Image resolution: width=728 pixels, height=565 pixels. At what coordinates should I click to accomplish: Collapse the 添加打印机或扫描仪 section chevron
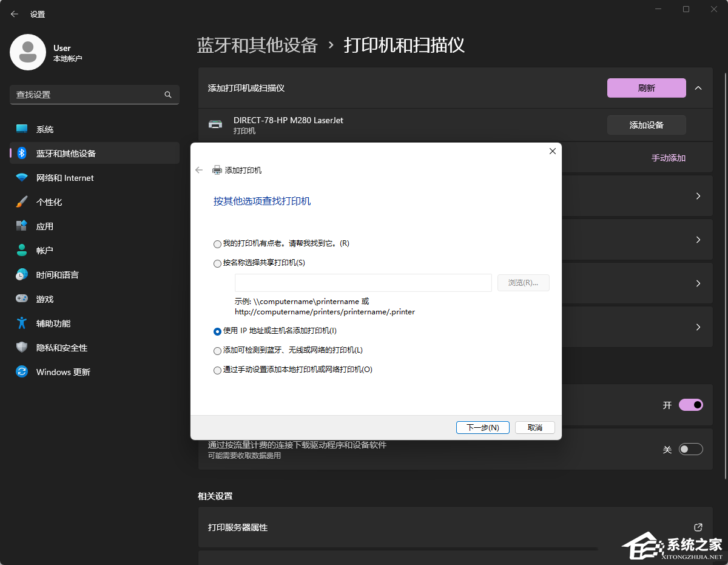click(698, 88)
